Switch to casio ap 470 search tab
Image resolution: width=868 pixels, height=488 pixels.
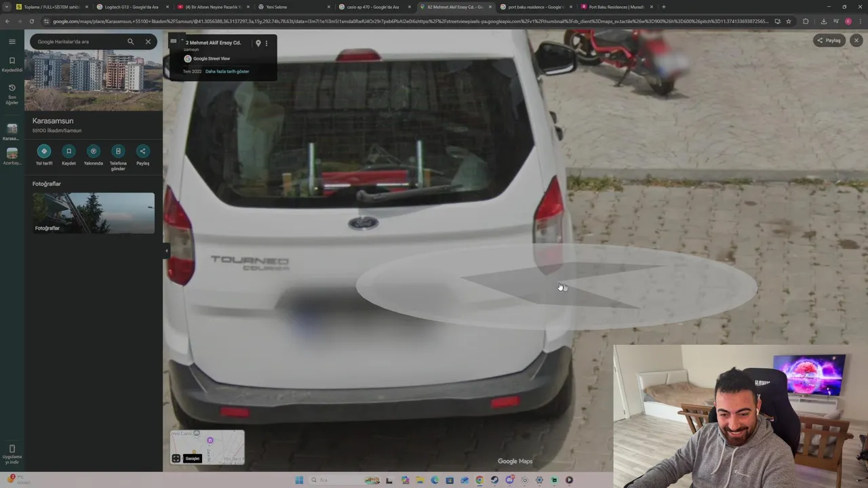coord(374,7)
